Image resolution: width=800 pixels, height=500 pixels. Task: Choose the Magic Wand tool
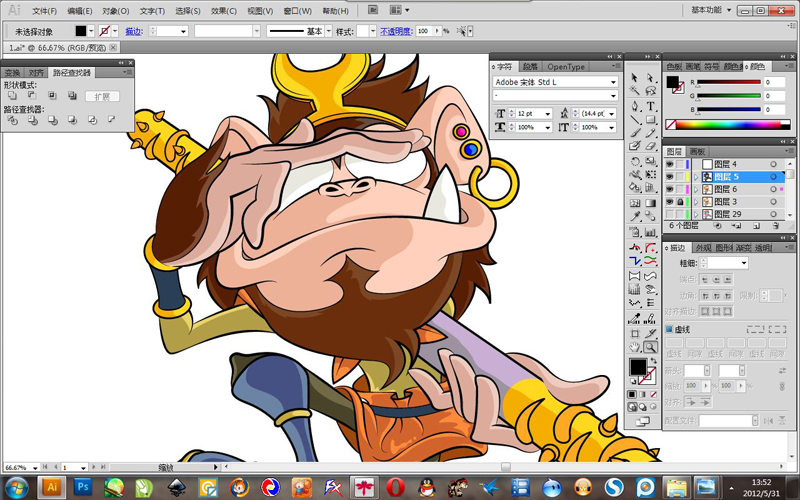point(635,91)
